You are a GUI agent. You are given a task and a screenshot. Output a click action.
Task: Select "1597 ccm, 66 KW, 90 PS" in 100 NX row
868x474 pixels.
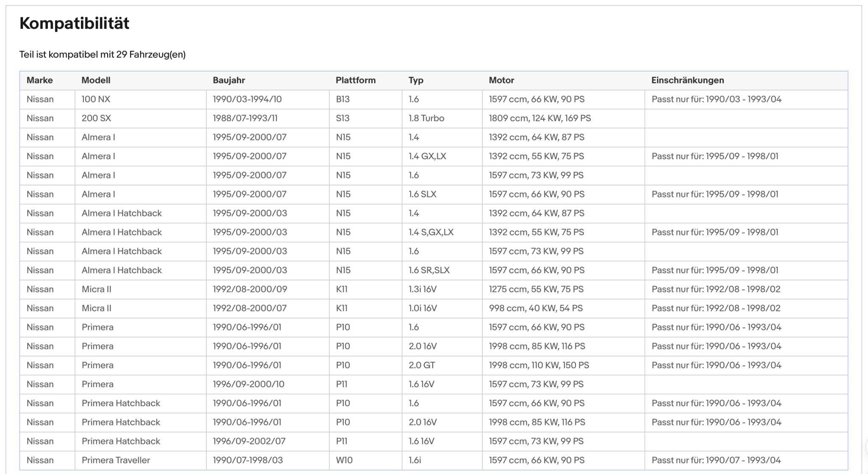537,100
